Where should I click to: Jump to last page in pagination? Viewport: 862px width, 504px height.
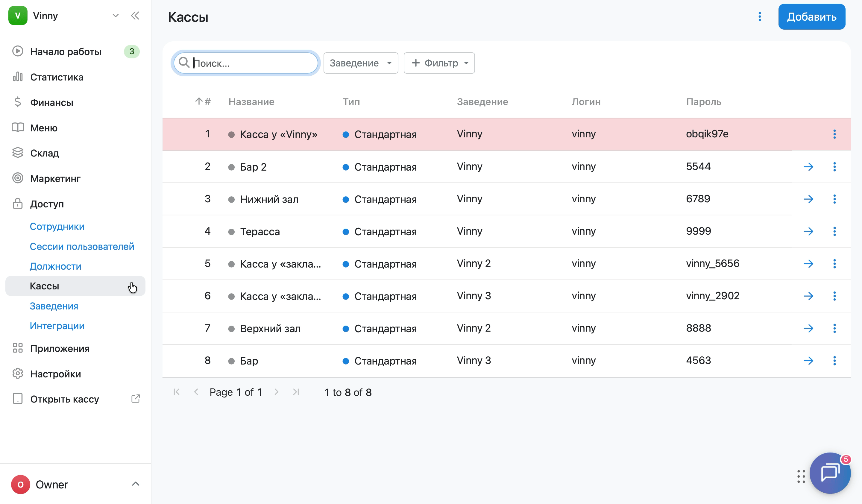(296, 392)
